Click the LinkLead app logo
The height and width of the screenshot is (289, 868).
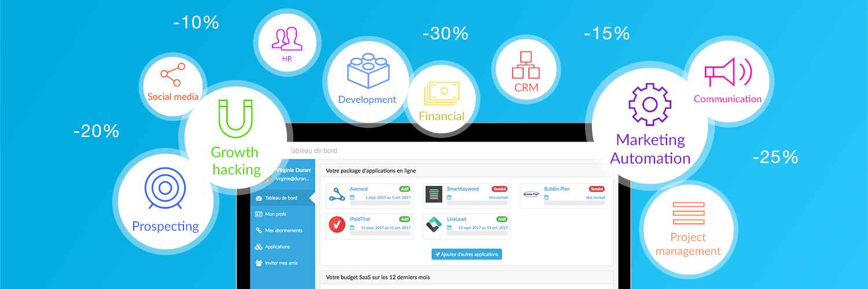click(x=434, y=224)
